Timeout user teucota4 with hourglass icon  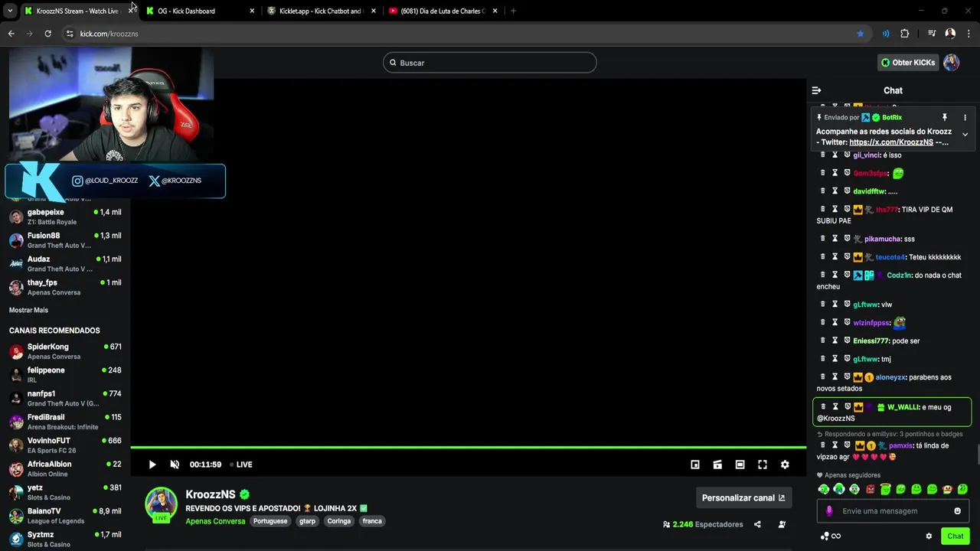point(835,257)
